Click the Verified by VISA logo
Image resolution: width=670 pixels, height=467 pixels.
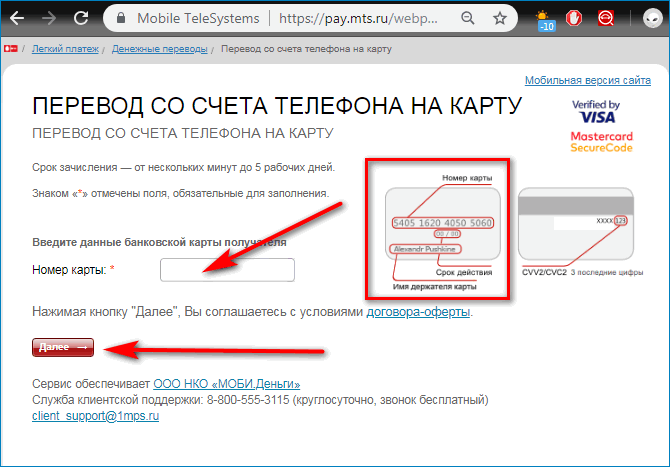pyautogui.click(x=596, y=112)
